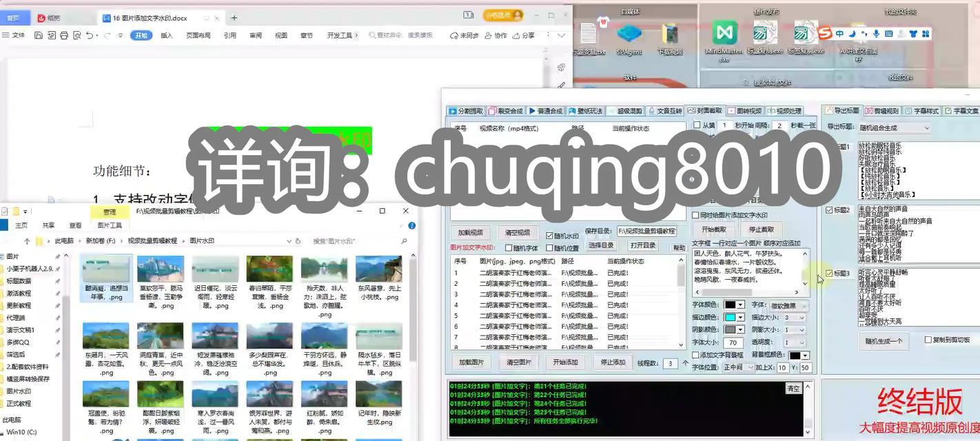The width and height of the screenshot is (980, 441).
Task: Open the 描边大小 dropdown
Action: coord(795,318)
